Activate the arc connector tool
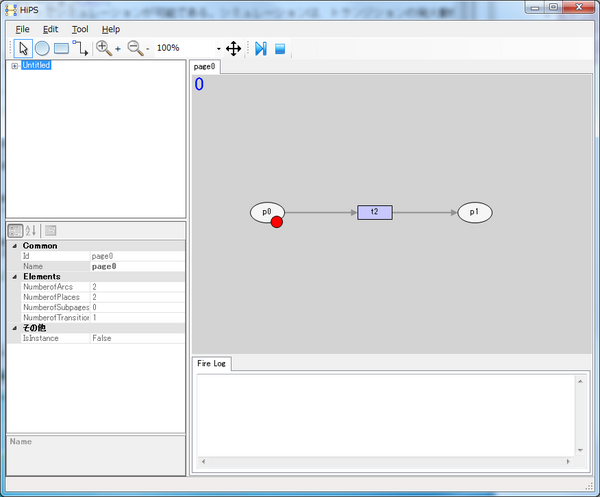This screenshot has width=600, height=497. [80, 49]
